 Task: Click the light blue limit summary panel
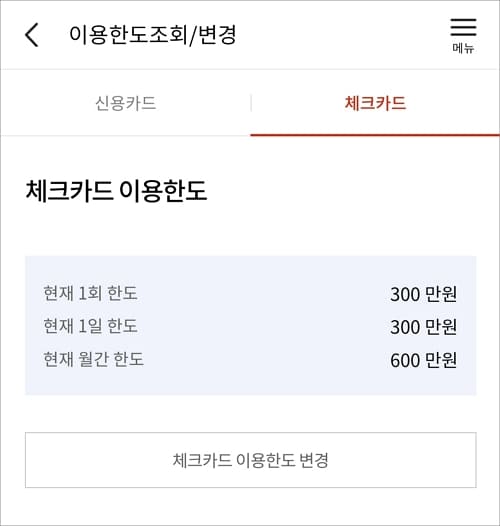coord(250,325)
